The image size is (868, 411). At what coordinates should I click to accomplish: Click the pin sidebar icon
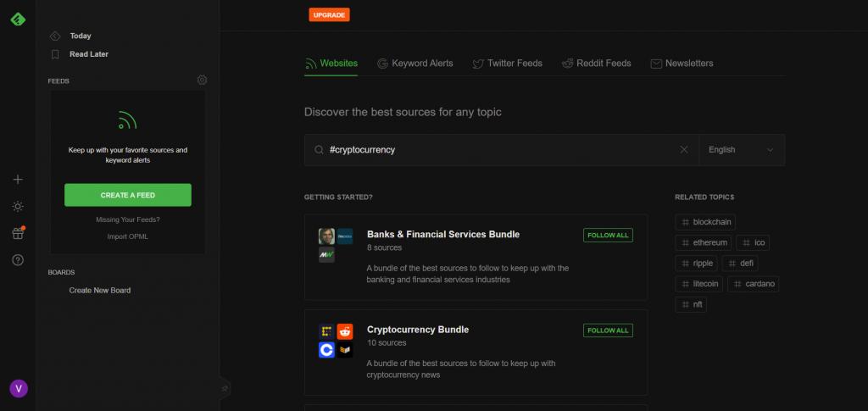tap(225, 388)
